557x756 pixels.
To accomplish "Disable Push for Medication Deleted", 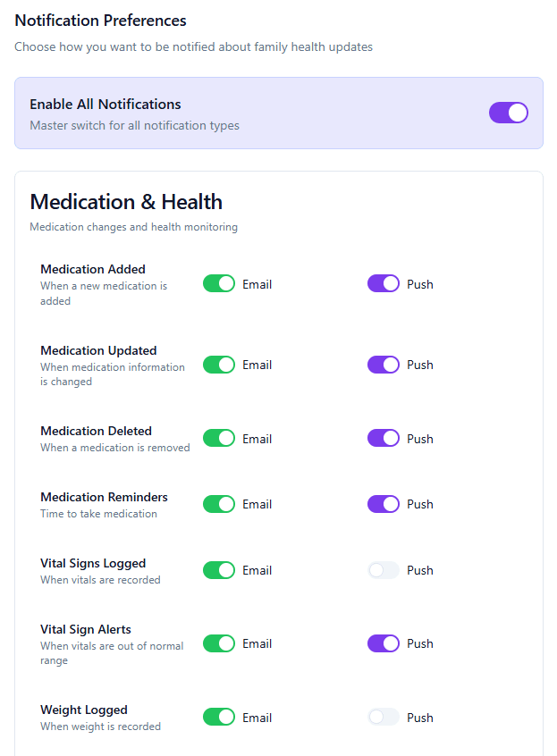I will point(383,438).
